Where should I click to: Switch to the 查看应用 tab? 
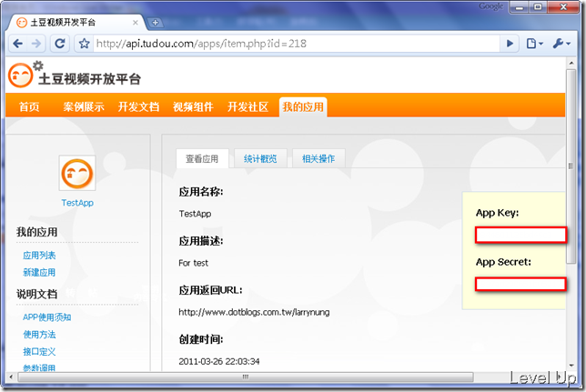[x=202, y=159]
